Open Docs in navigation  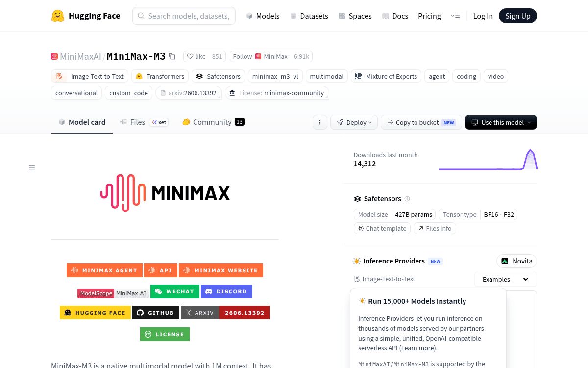pyautogui.click(x=395, y=16)
